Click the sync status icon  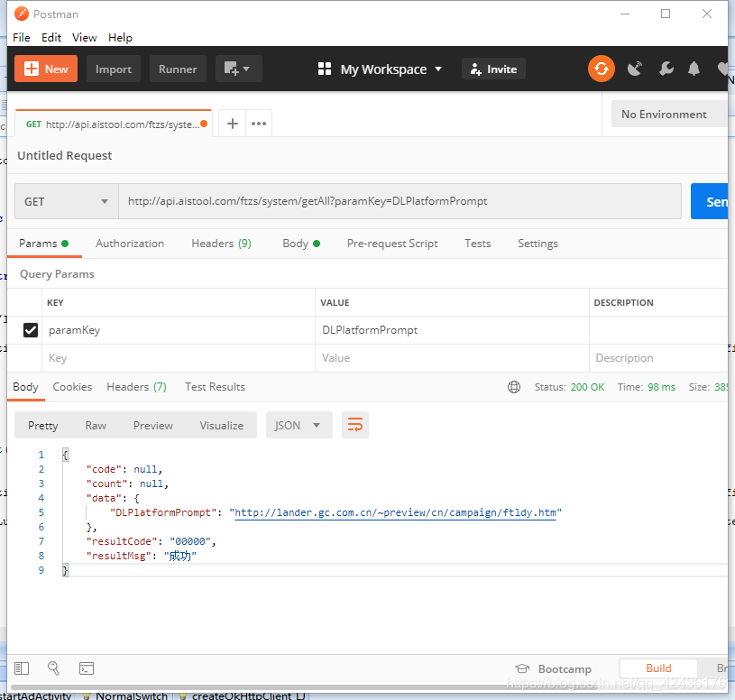(601, 69)
